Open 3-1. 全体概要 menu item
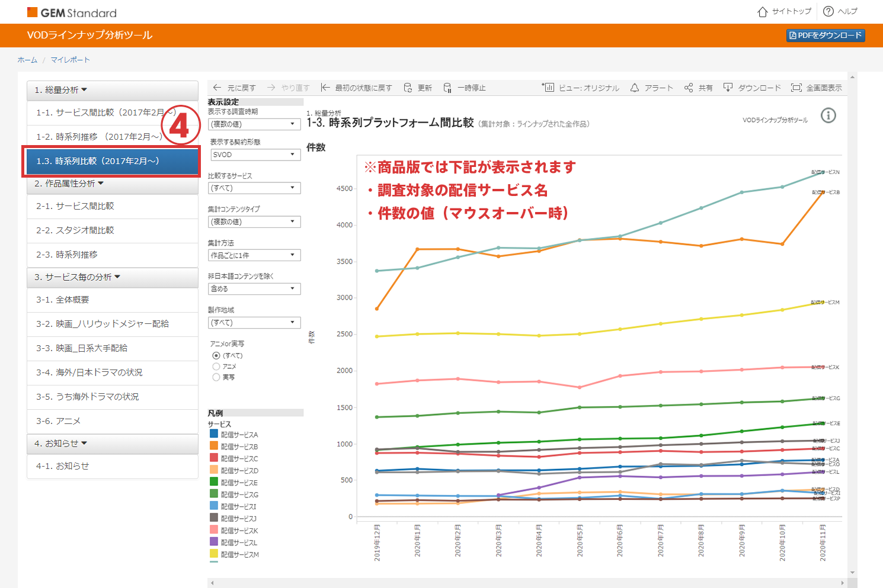 click(x=113, y=300)
